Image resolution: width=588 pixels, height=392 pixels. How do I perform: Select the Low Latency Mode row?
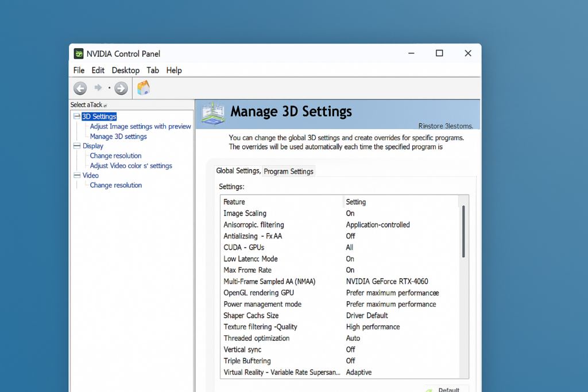coord(339,259)
